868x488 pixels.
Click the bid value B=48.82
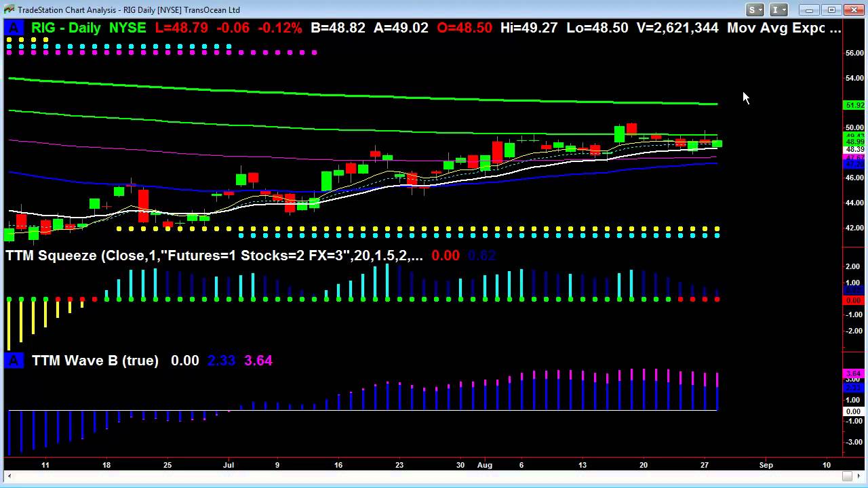(x=338, y=28)
